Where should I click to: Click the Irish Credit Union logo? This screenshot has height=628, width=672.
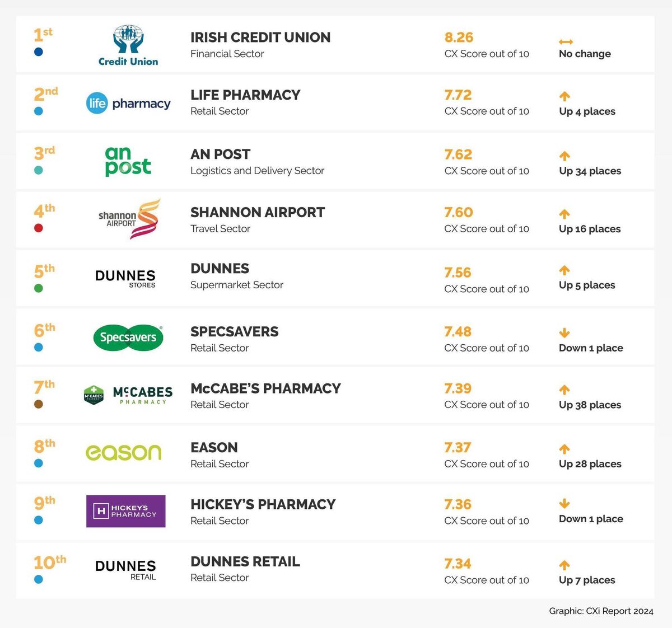point(128,45)
